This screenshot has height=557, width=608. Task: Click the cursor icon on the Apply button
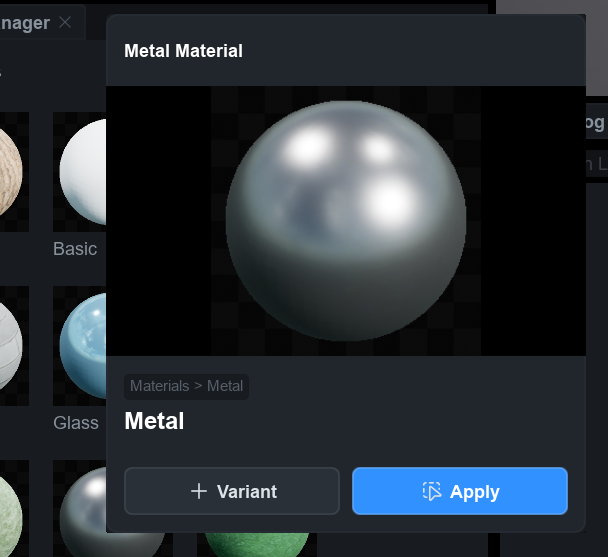(x=431, y=491)
